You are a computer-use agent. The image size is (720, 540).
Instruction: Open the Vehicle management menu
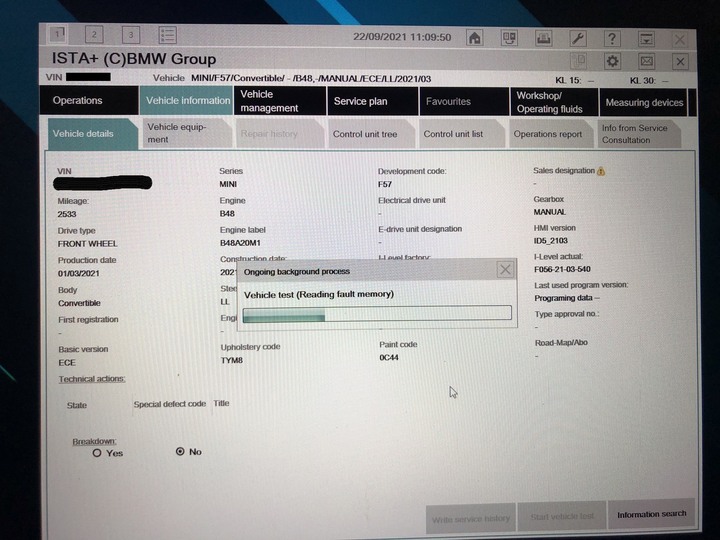point(281,101)
